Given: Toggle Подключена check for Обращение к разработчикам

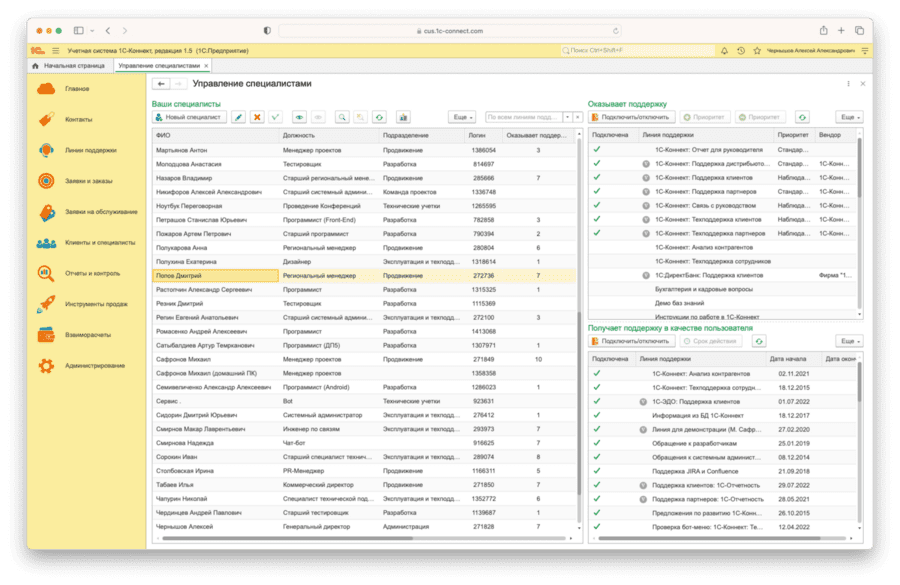Looking at the screenshot, I should point(597,443).
